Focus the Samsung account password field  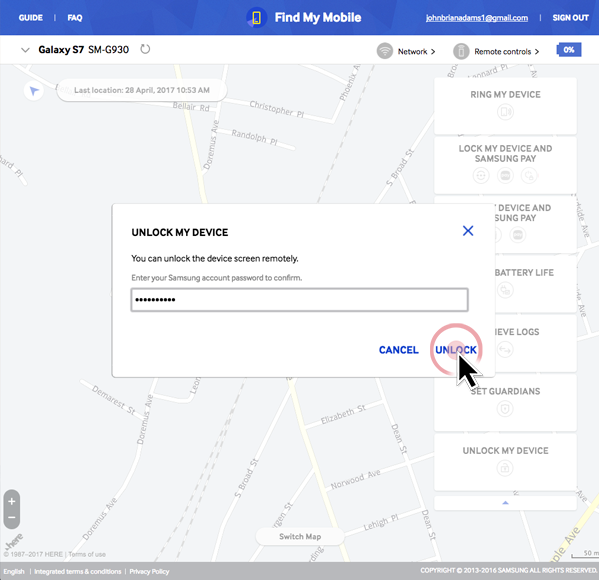tap(299, 300)
